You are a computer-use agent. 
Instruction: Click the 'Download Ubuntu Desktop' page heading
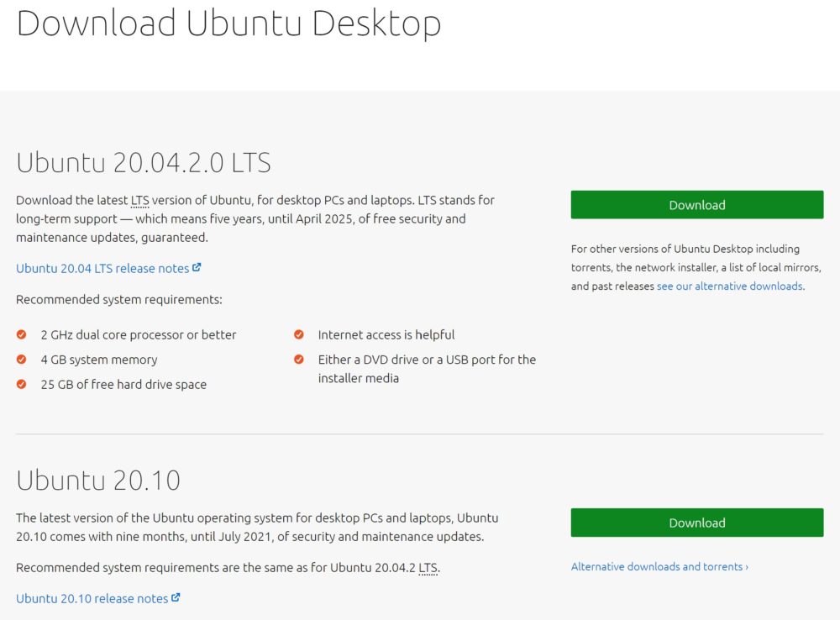pos(228,24)
